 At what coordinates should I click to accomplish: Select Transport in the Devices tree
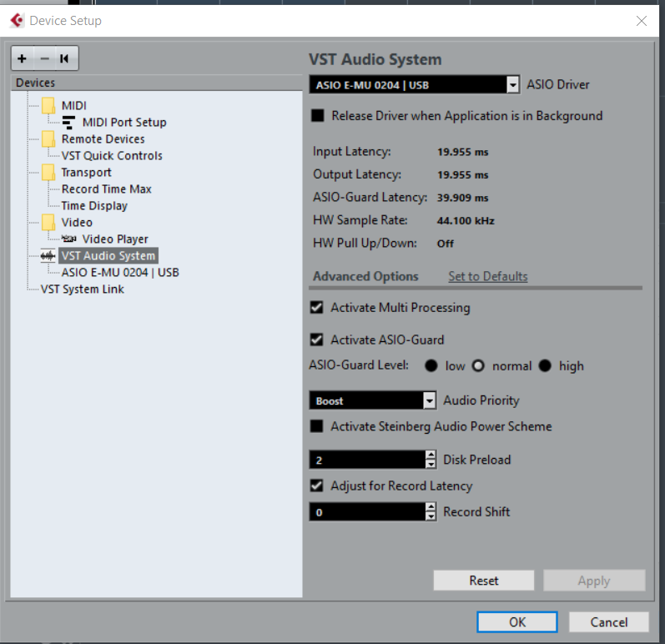tap(86, 173)
